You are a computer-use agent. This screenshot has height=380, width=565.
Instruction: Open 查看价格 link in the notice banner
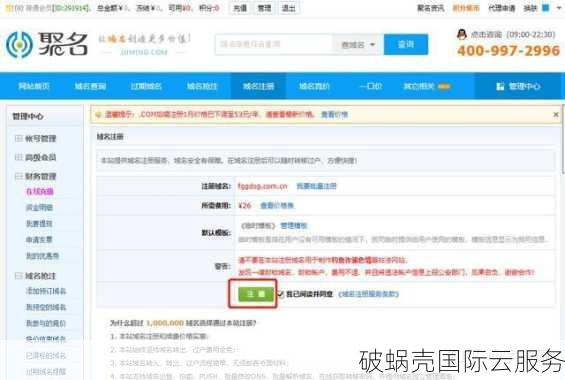335,115
